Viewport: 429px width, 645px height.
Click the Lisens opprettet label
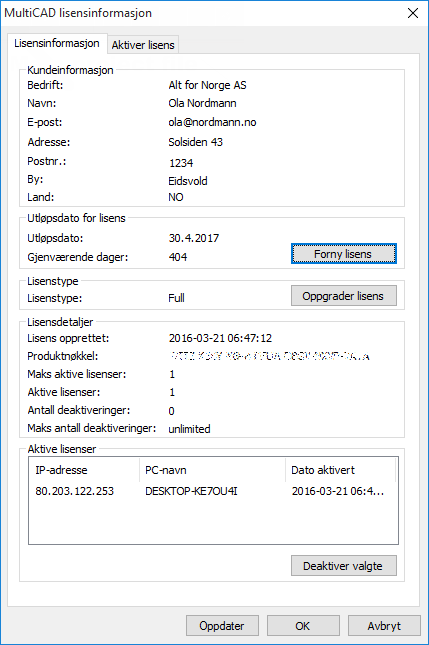[x=68, y=338]
